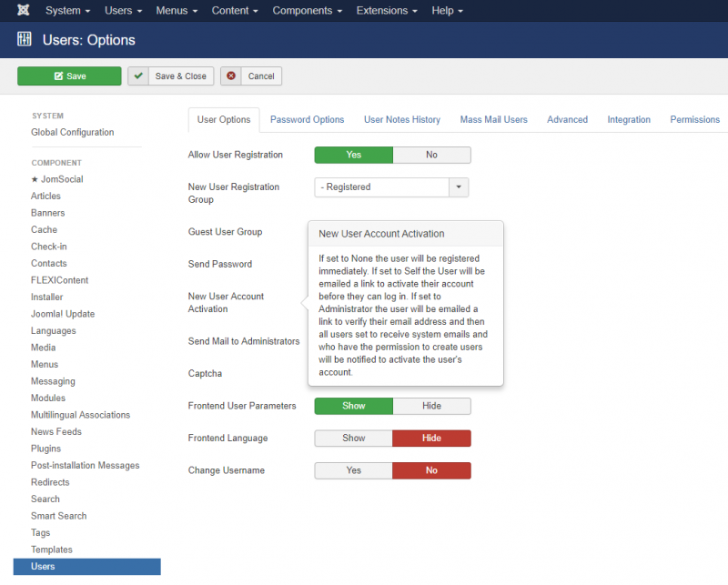Open the Permissions tab

pyautogui.click(x=694, y=119)
